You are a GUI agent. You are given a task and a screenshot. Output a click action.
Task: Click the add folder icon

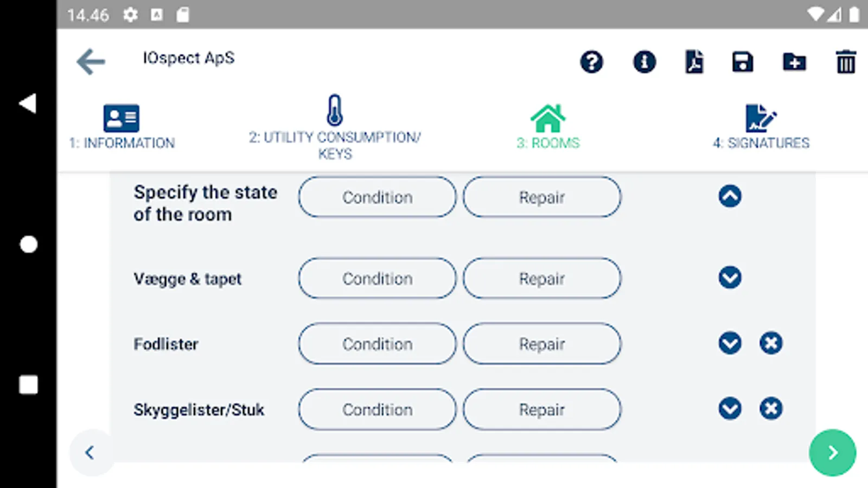pyautogui.click(x=794, y=62)
